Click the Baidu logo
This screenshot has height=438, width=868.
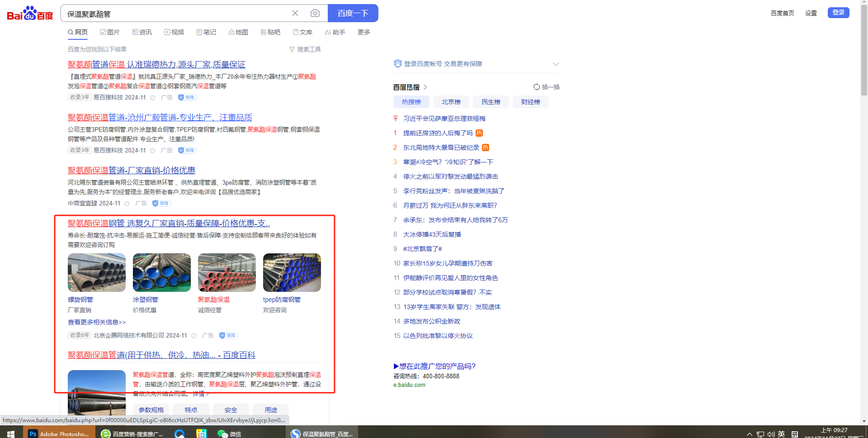click(x=30, y=14)
